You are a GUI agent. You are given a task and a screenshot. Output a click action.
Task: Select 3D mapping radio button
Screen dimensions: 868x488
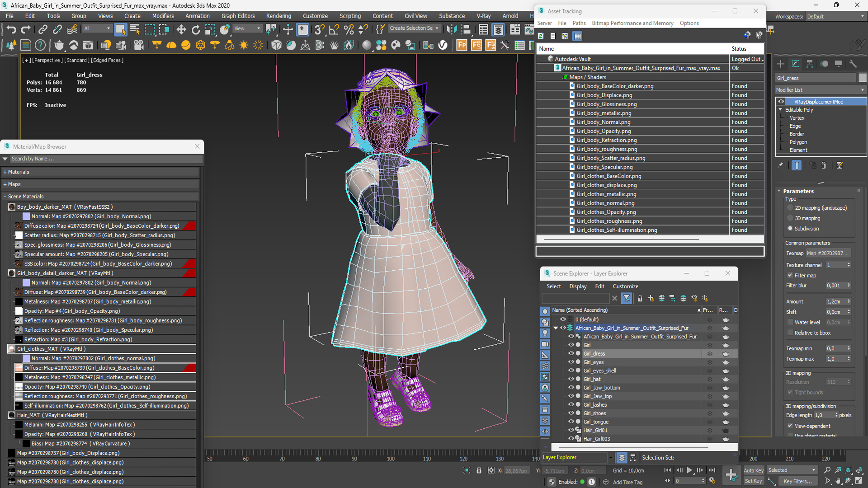(790, 218)
